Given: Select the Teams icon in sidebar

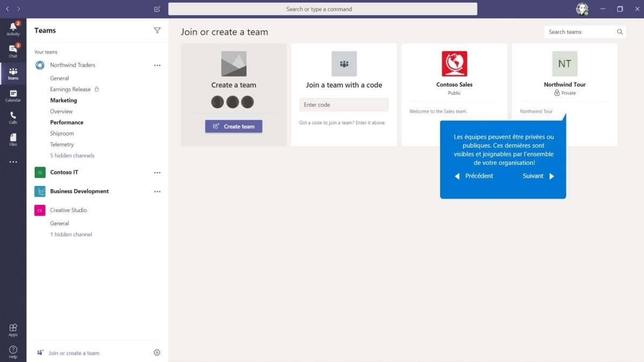Looking at the screenshot, I should coord(13,74).
